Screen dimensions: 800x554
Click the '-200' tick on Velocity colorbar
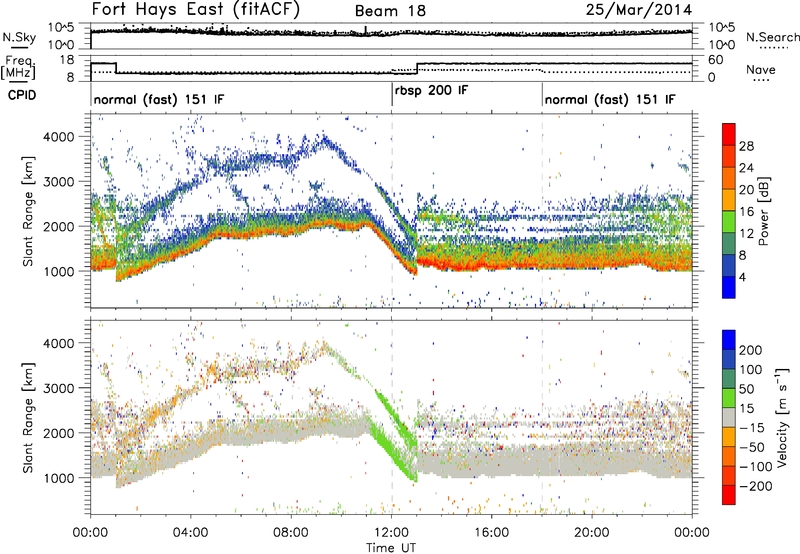pyautogui.click(x=755, y=486)
